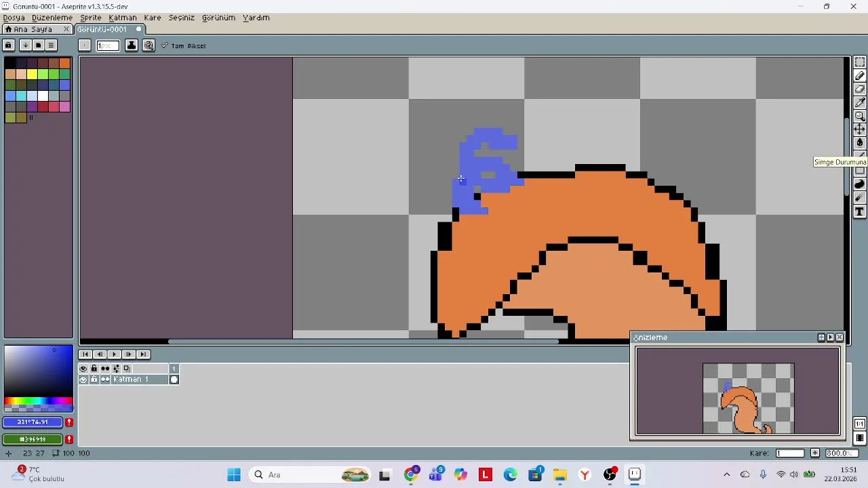The width and height of the screenshot is (868, 488).
Task: Click the hue rainbow slider
Action: (x=38, y=402)
